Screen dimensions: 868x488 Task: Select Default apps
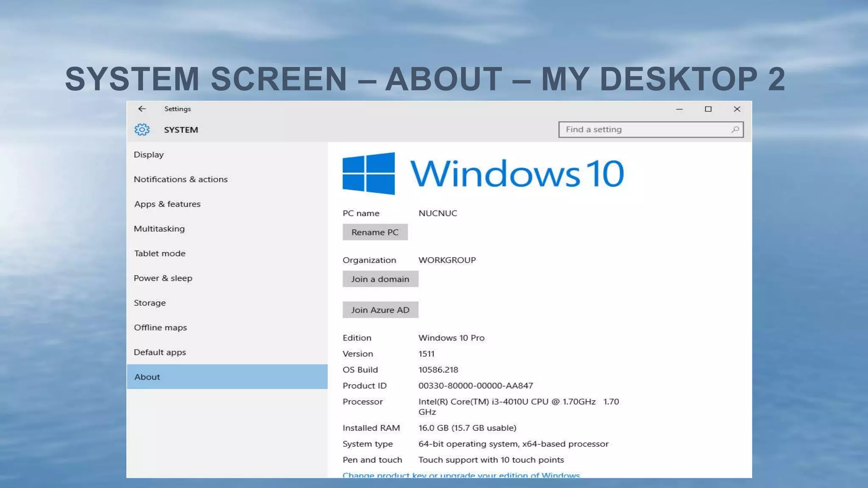coord(227,352)
